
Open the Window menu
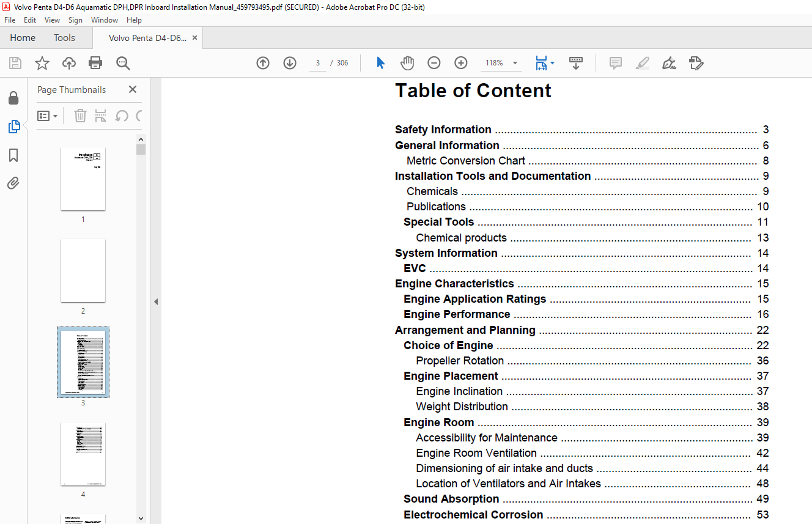coord(105,20)
